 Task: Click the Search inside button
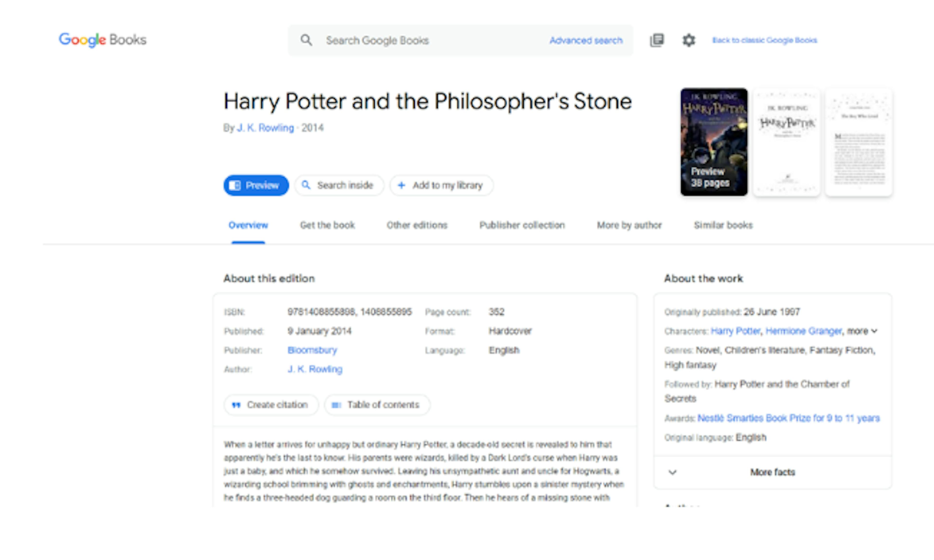pos(339,185)
